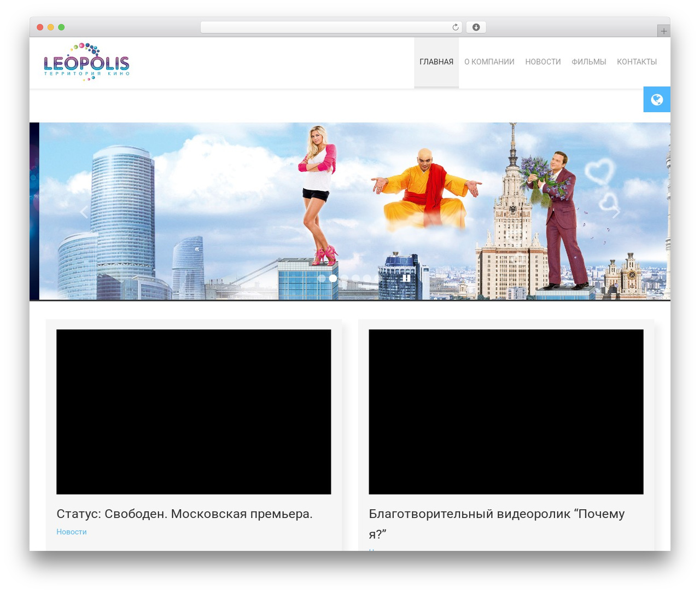Click the Leopolis logo
Viewport: 700px width, 593px height.
(86, 62)
